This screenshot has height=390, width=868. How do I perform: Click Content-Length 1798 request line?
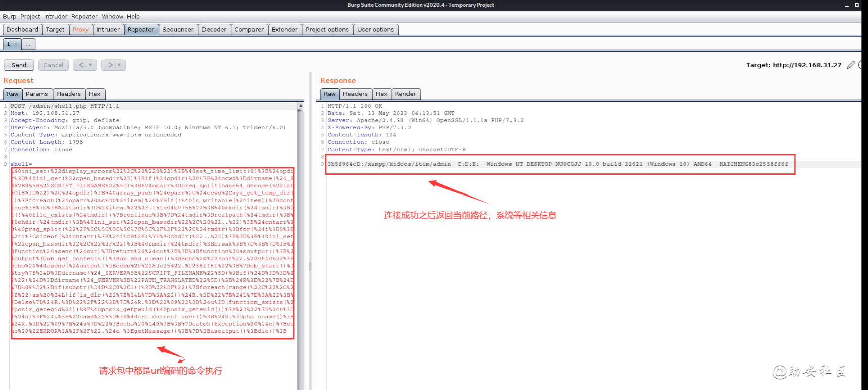(x=47, y=142)
